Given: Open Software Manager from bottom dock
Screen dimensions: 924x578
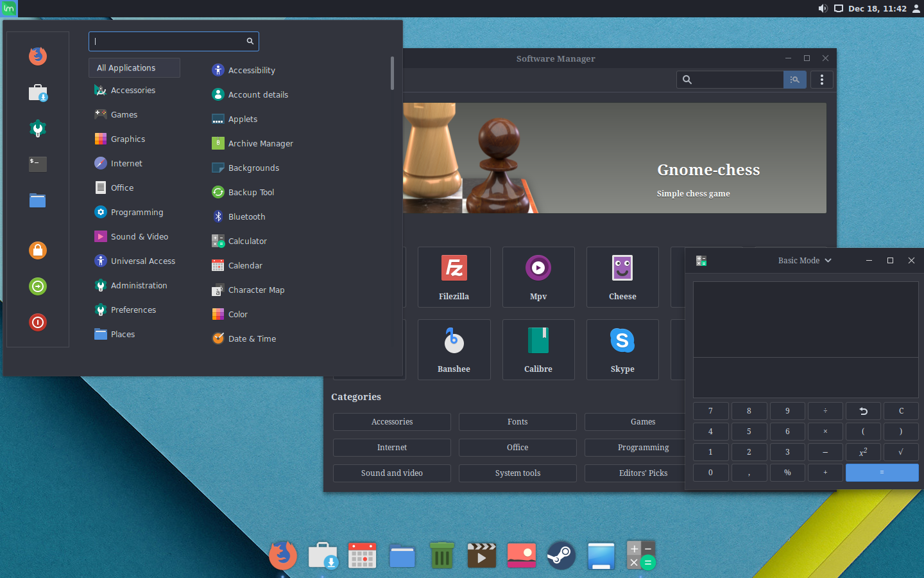Looking at the screenshot, I should pyautogui.click(x=323, y=556).
